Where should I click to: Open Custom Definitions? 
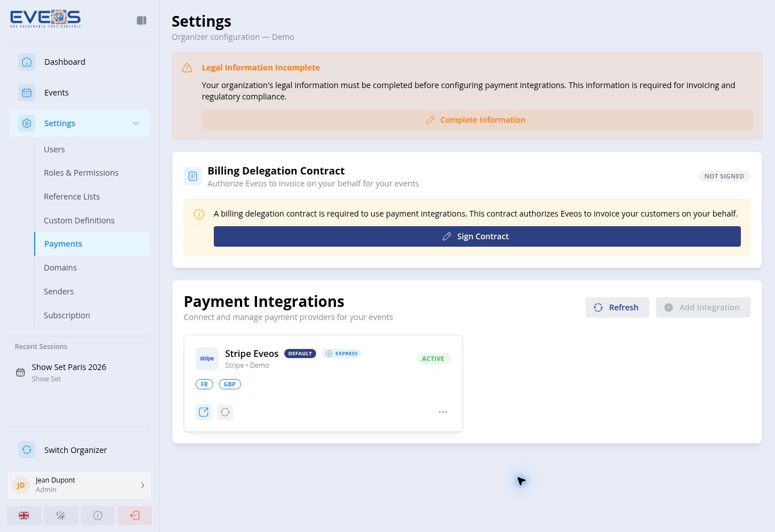coord(79,221)
